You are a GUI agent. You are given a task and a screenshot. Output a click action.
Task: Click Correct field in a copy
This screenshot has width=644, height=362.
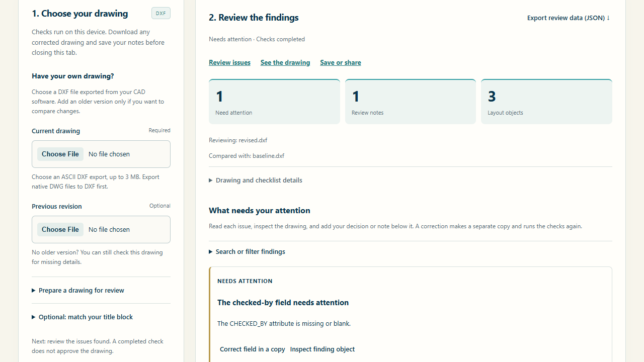(253, 349)
